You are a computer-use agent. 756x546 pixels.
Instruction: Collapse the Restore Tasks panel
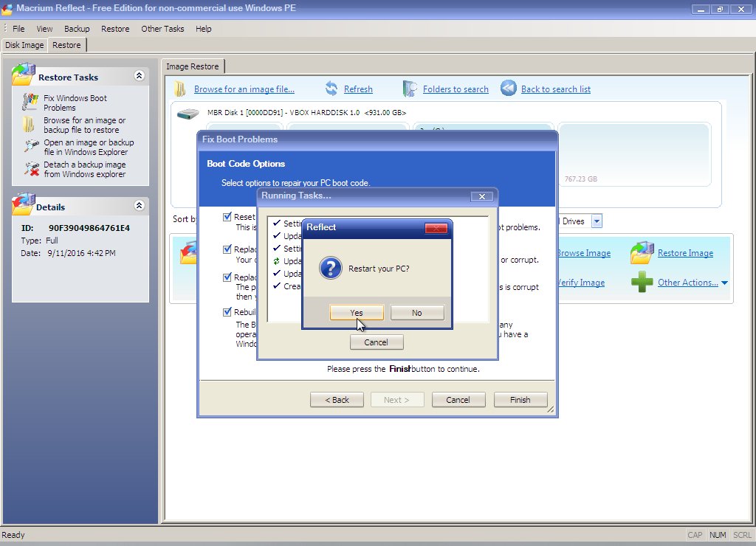139,76
